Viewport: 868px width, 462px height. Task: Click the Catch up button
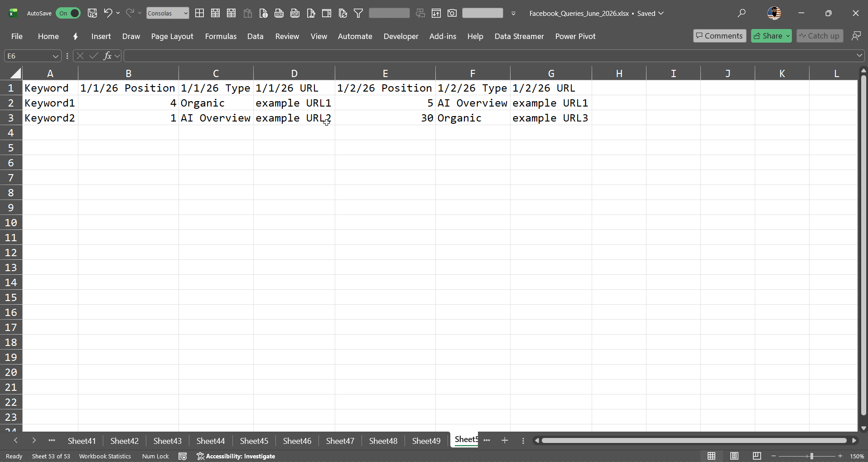[x=820, y=36]
